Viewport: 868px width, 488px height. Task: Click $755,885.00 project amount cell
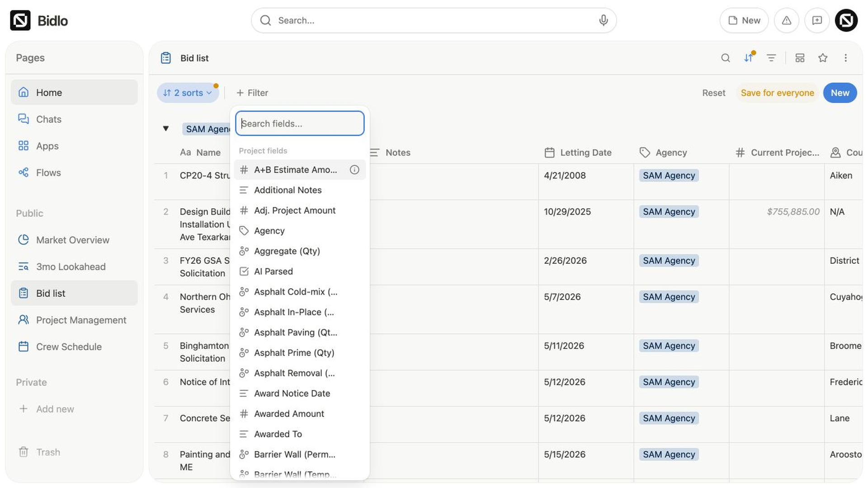[776, 224]
